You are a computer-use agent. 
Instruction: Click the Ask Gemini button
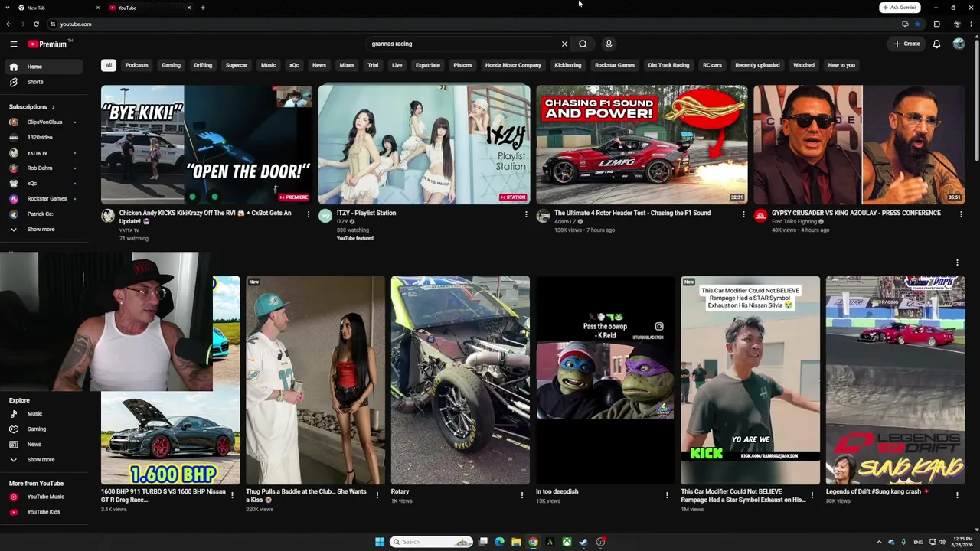900,8
